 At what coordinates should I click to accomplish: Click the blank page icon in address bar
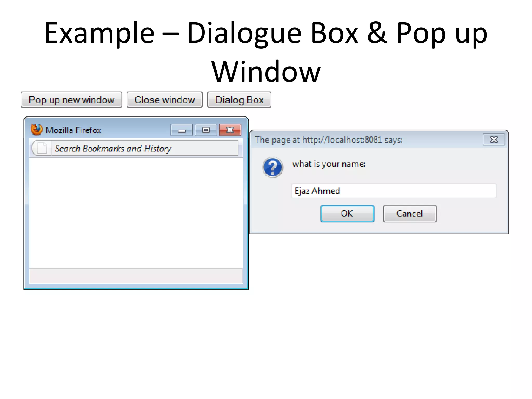pos(42,148)
